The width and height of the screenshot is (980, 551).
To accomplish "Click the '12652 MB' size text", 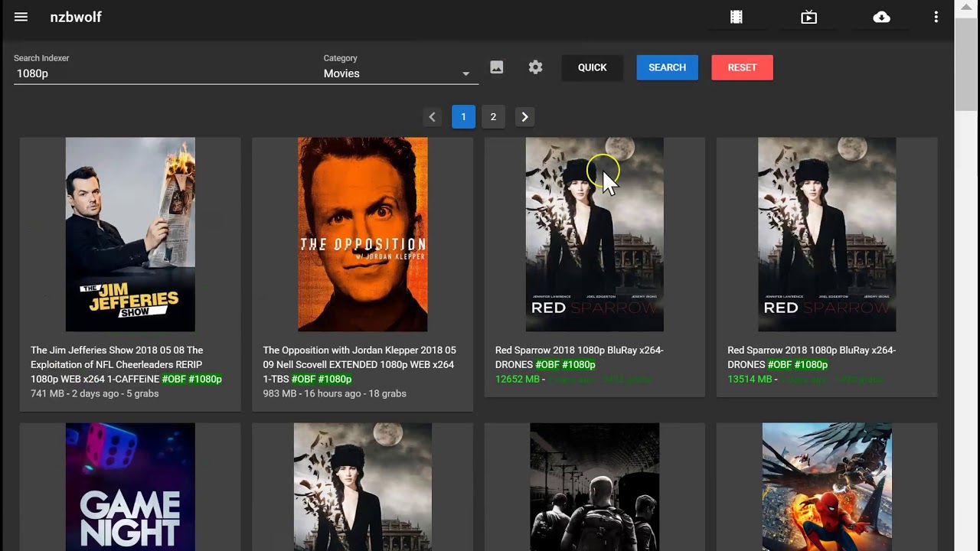I will click(518, 379).
